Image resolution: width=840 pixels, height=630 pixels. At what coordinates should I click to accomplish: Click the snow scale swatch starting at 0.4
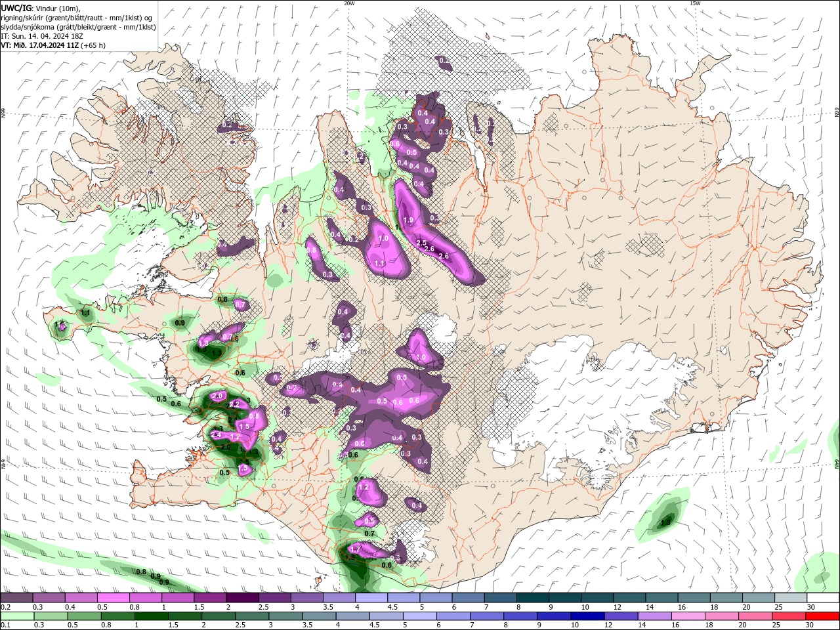coord(81,598)
